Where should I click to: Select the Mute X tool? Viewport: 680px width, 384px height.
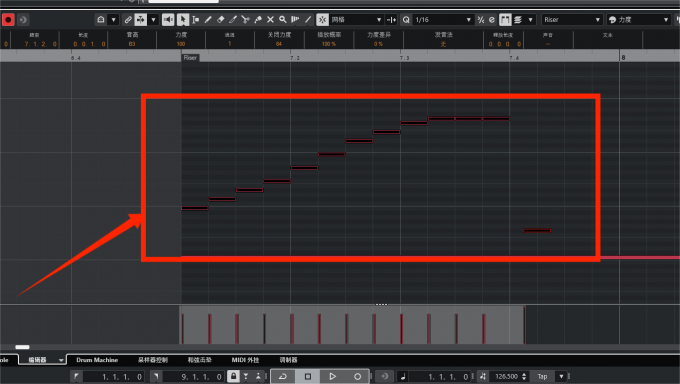click(x=270, y=20)
